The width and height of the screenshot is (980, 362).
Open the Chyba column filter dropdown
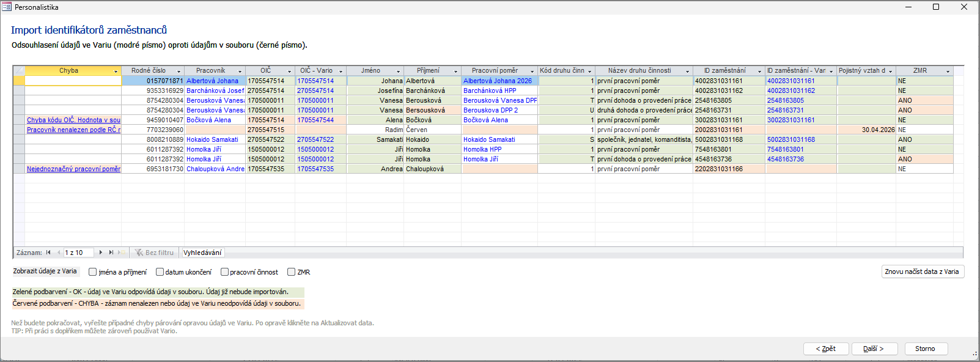(116, 72)
